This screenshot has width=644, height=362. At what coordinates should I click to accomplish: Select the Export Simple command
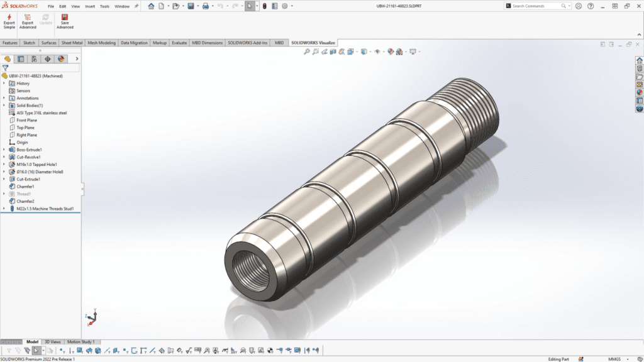point(8,22)
